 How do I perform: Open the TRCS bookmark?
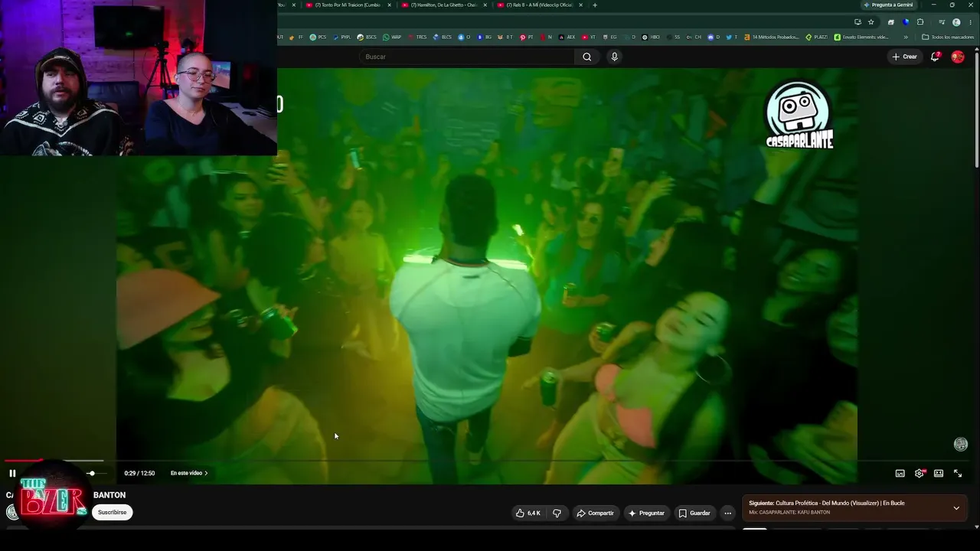tap(418, 37)
